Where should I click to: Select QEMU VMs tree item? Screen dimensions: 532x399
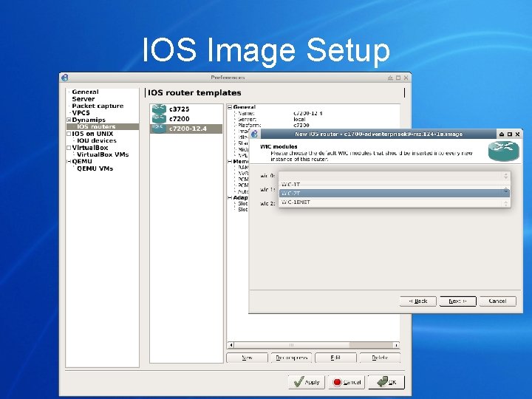pyautogui.click(x=95, y=168)
